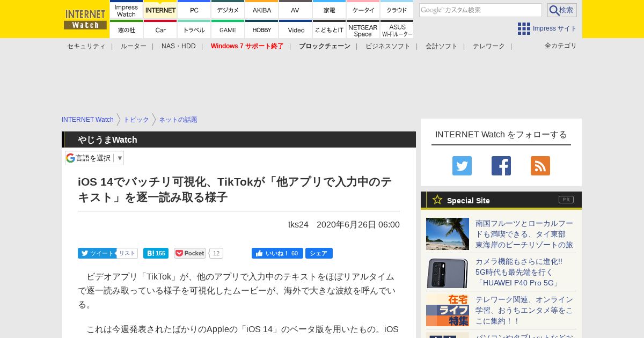
Task: Open the 家電 tab
Action: click(330, 10)
